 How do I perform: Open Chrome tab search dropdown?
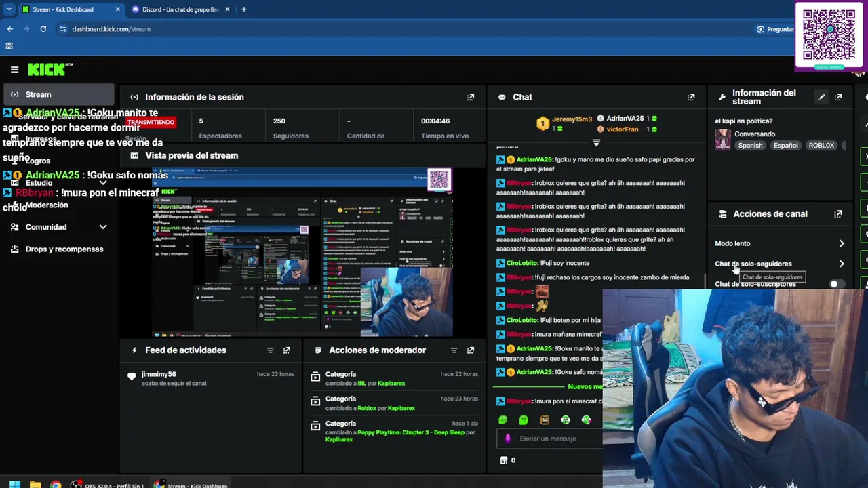(9, 9)
